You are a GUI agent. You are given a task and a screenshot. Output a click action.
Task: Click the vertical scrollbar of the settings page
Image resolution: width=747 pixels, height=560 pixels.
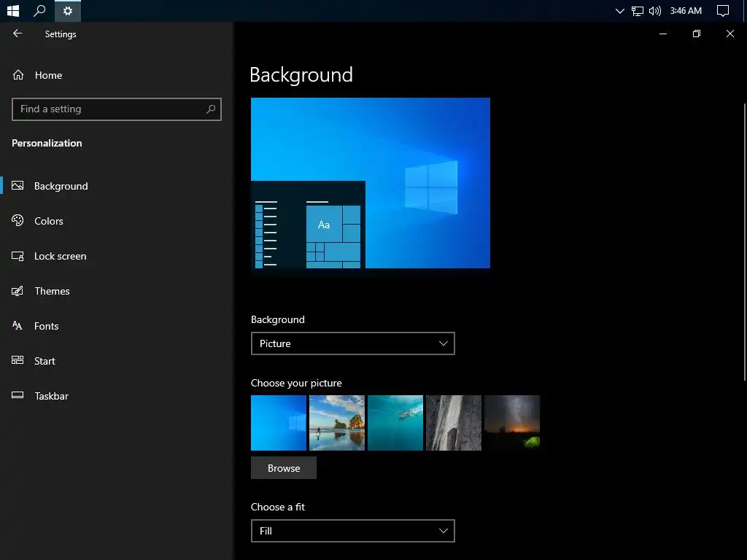pyautogui.click(x=745, y=242)
